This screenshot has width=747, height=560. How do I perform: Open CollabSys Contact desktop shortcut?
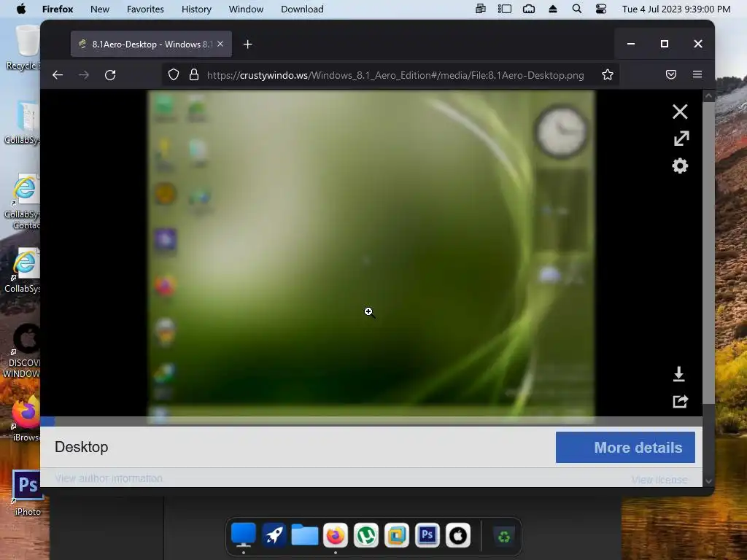23,203
